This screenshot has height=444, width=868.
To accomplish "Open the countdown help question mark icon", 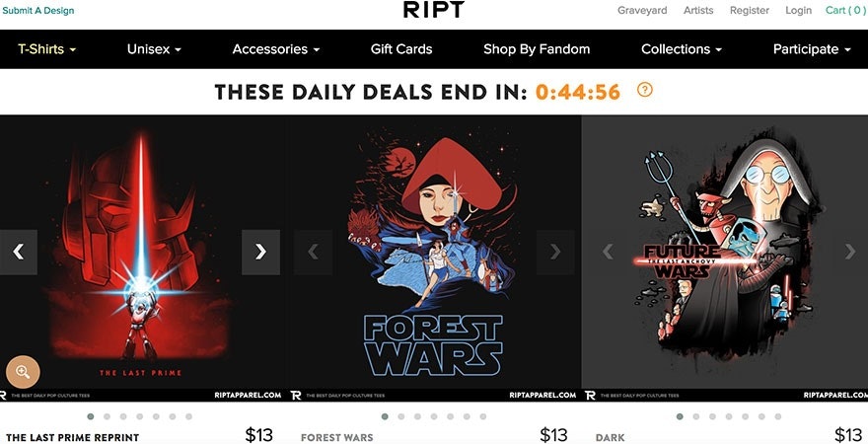I will click(644, 90).
